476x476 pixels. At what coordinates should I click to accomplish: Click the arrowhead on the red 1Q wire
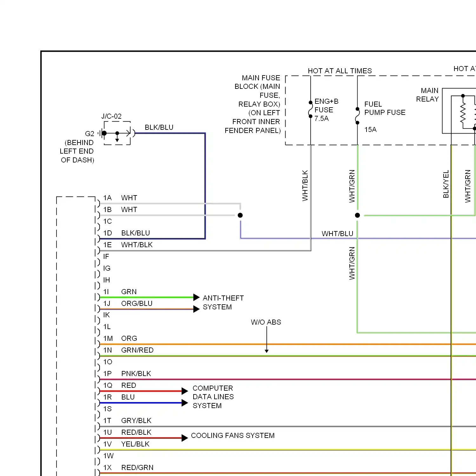coord(185,391)
